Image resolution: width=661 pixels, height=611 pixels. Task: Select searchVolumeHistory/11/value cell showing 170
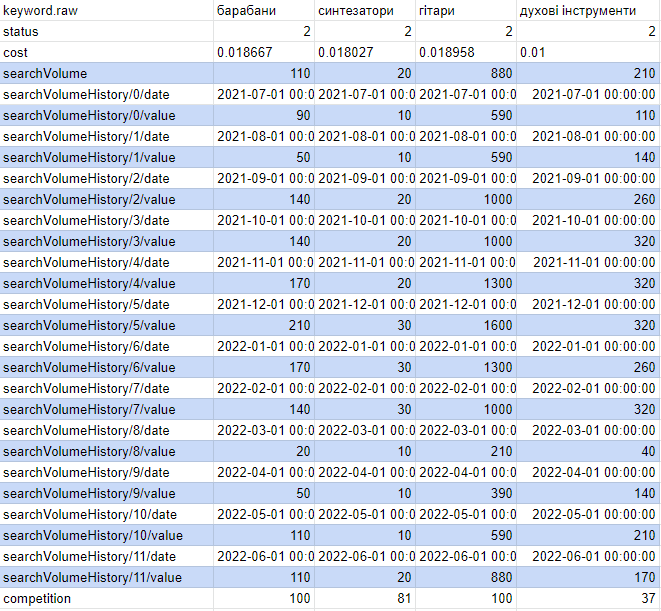tap(588, 577)
